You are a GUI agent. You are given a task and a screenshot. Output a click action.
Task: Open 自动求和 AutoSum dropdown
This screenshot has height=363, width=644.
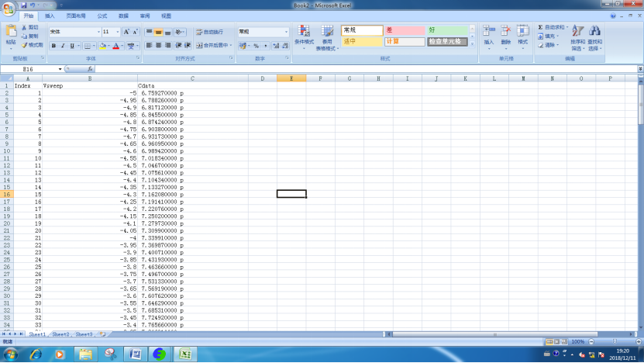pos(567,27)
